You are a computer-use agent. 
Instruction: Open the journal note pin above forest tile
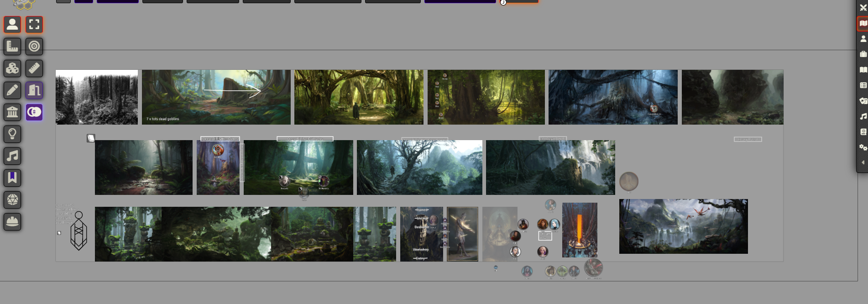click(x=91, y=138)
